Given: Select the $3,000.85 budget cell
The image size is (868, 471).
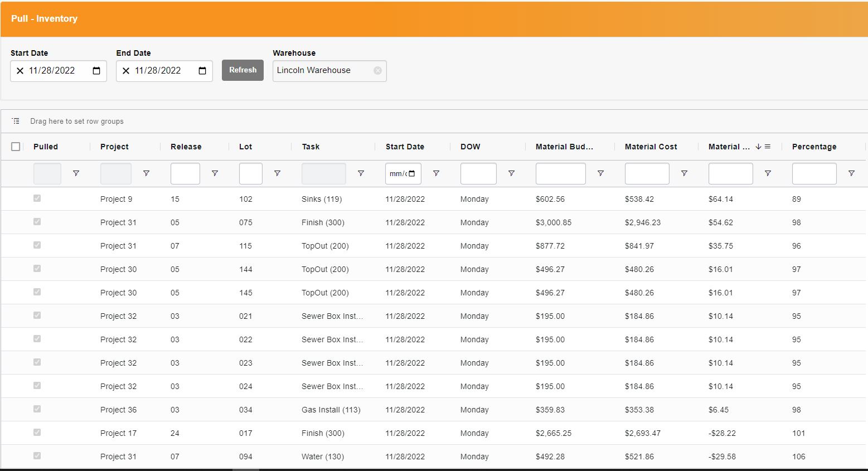Looking at the screenshot, I should click(554, 222).
